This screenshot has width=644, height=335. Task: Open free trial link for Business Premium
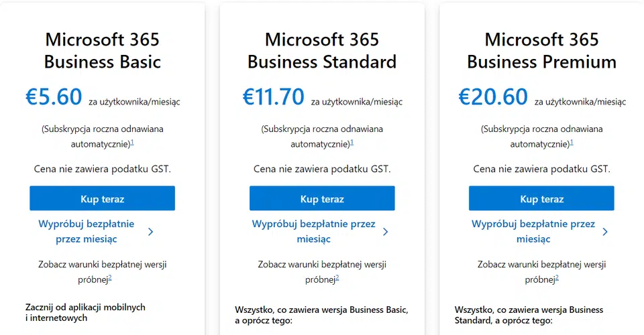click(x=533, y=231)
